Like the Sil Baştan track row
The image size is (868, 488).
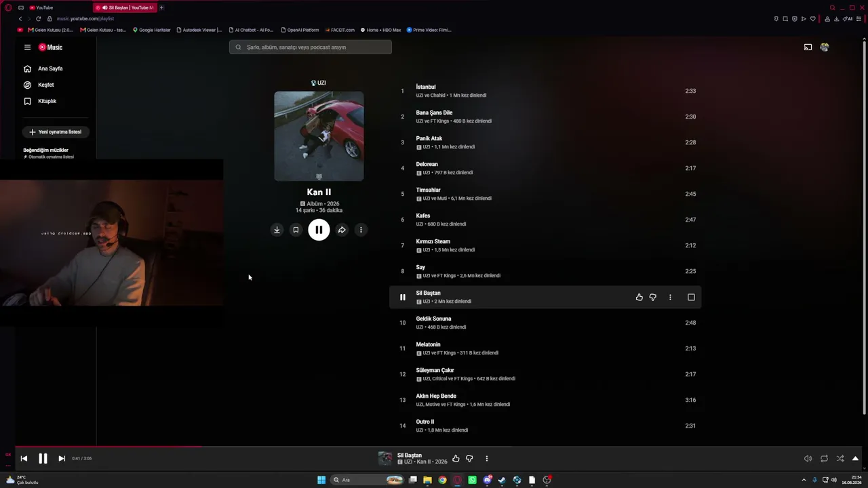coord(639,297)
